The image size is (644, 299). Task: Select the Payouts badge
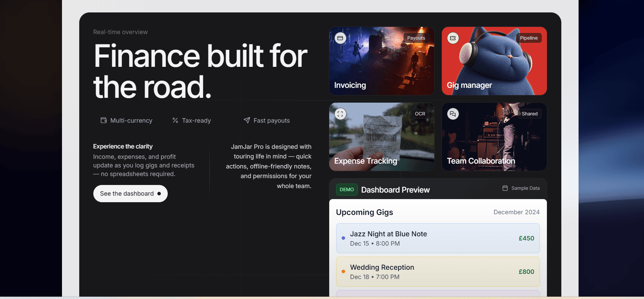tap(416, 38)
